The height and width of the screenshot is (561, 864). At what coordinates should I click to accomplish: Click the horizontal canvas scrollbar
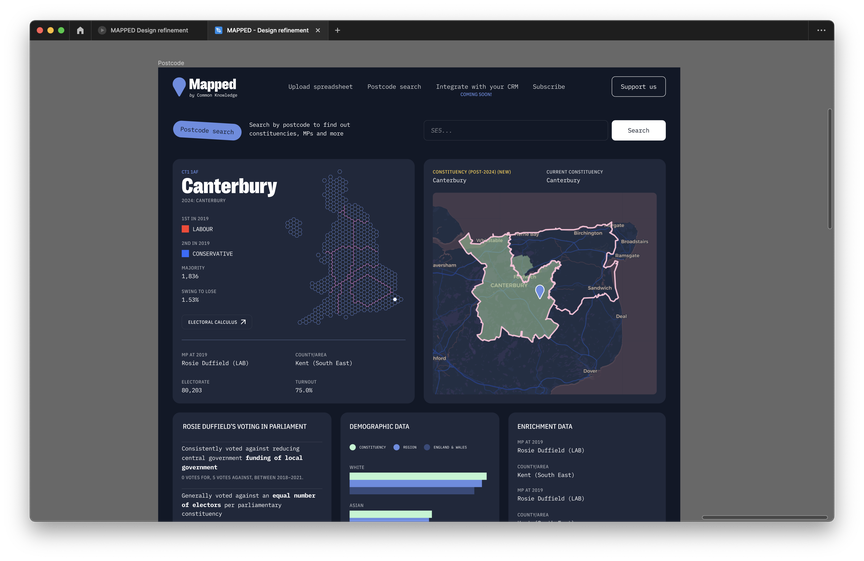coord(764,517)
